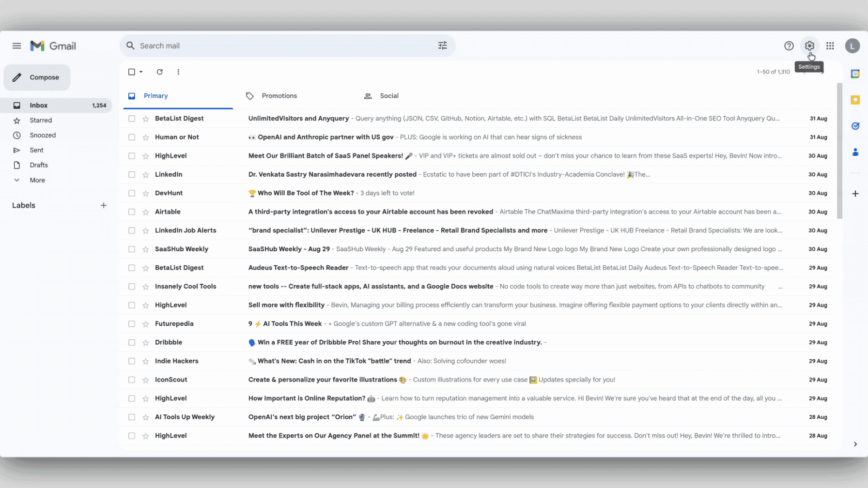Open Google Keep side panel
868x488 pixels.
[855, 100]
